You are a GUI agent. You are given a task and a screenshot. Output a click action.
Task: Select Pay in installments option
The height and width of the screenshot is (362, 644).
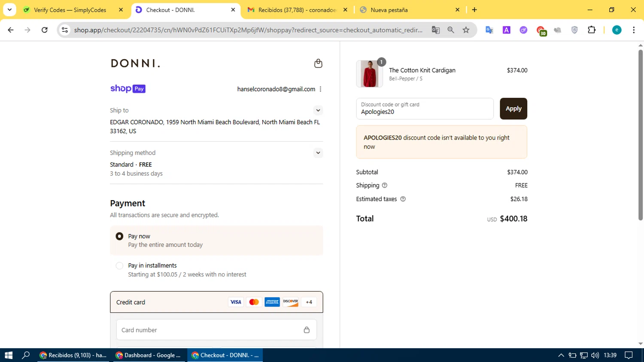click(119, 266)
